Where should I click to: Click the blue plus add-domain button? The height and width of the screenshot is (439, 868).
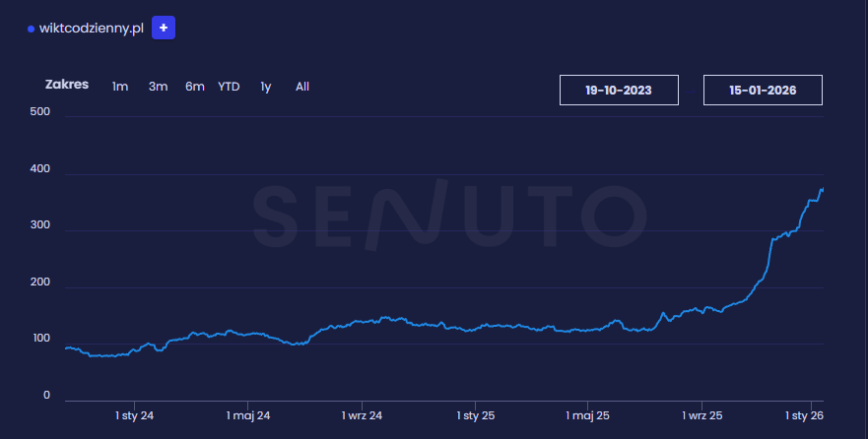coord(164,28)
